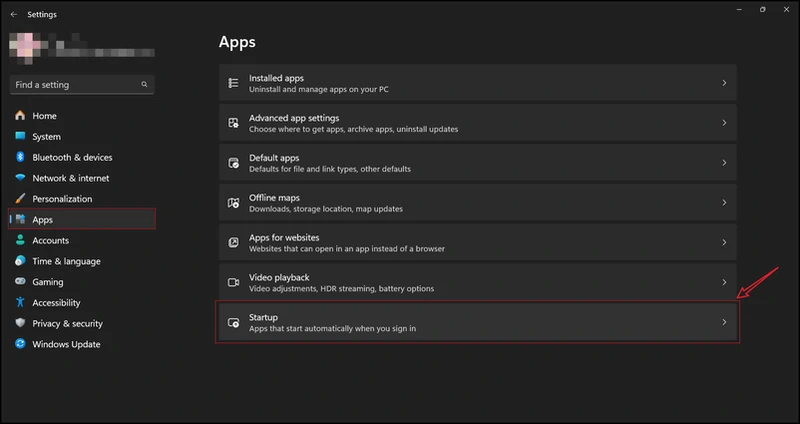Click the Find a setting search box
Viewport: 800px width, 424px height.
click(75, 85)
